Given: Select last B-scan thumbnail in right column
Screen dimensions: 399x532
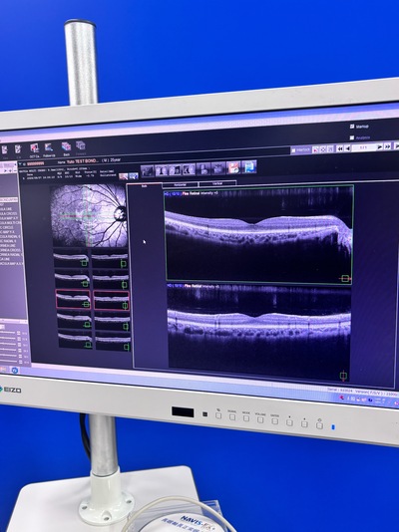Looking at the screenshot, I should pos(113,342).
